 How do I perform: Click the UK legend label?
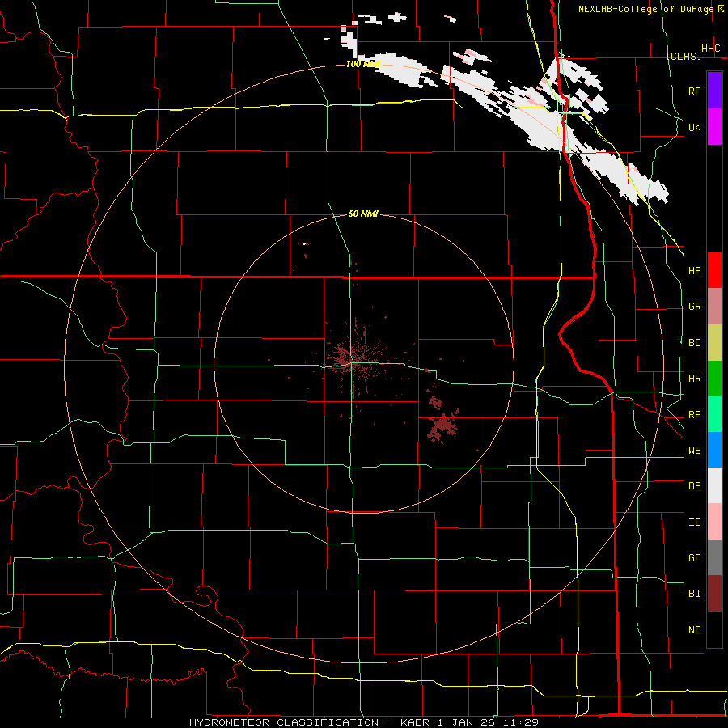point(694,127)
